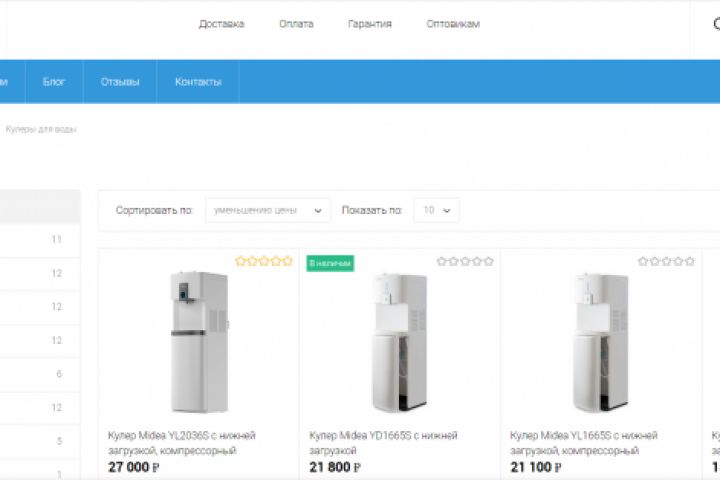The width and height of the screenshot is (720, 480).
Task: Click the Оплата link in the header
Action: 296,24
